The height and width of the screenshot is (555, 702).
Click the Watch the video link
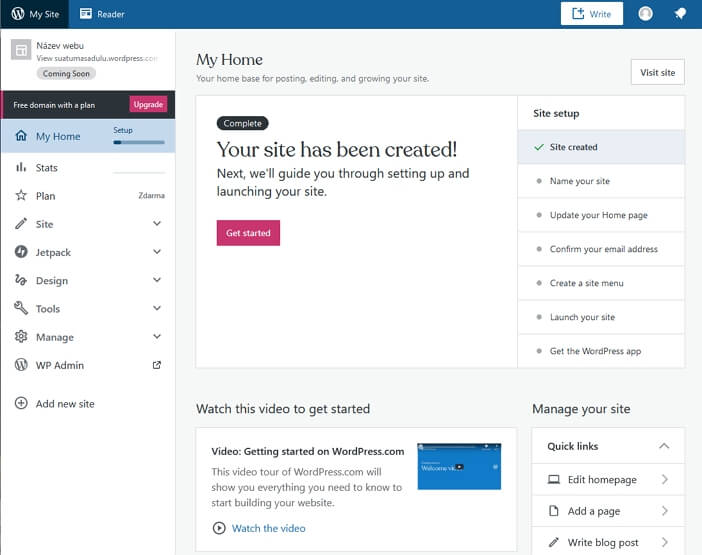(269, 528)
